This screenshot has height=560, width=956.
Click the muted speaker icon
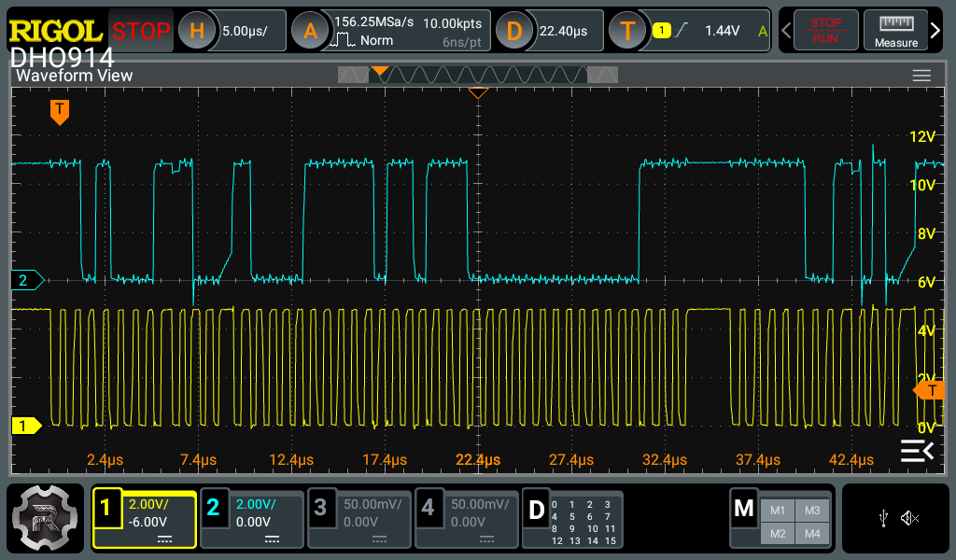coord(910,518)
